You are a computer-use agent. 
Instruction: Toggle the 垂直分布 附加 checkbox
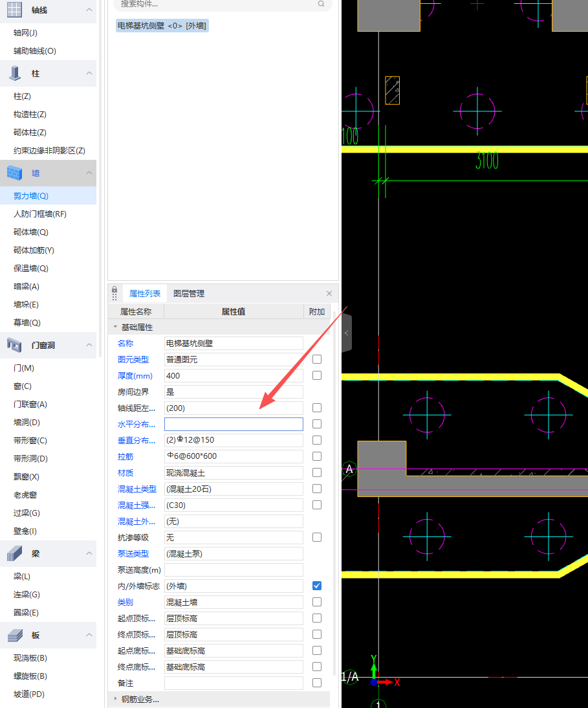click(317, 440)
